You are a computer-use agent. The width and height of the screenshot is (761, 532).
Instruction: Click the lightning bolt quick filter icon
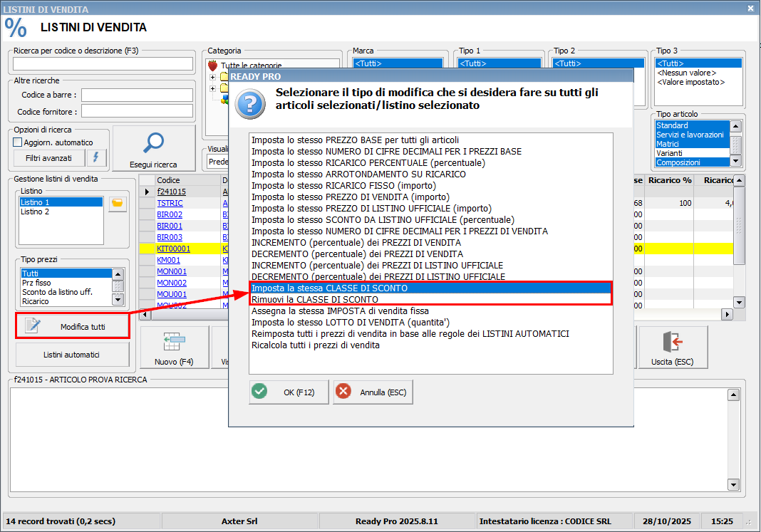pos(96,157)
